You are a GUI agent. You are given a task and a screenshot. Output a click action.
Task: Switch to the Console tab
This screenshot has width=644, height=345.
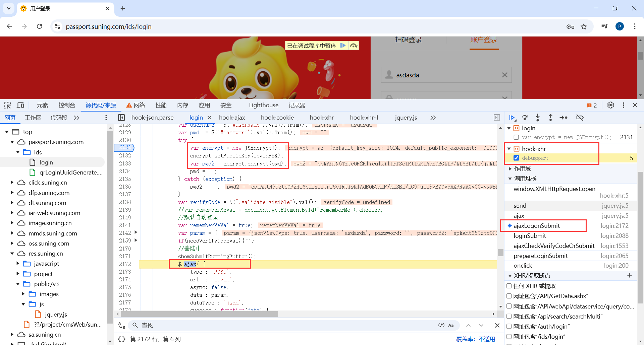click(x=67, y=105)
